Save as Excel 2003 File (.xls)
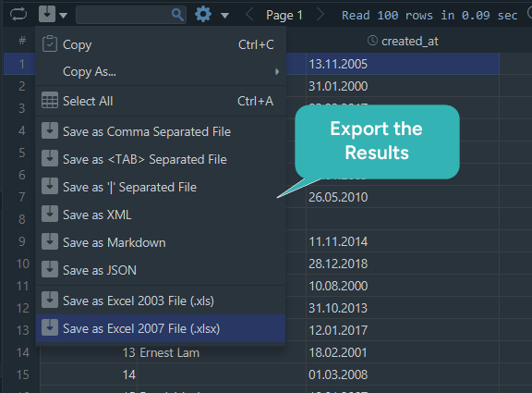 (x=161, y=301)
